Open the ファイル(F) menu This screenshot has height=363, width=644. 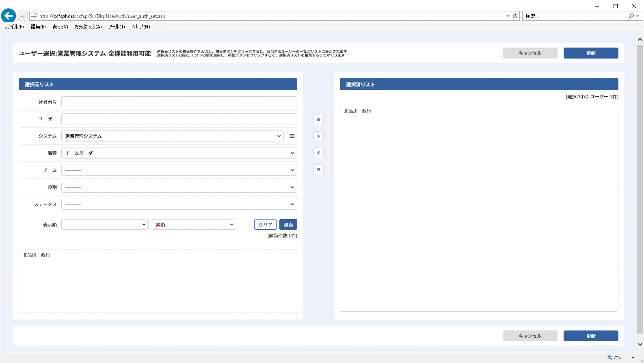click(14, 27)
